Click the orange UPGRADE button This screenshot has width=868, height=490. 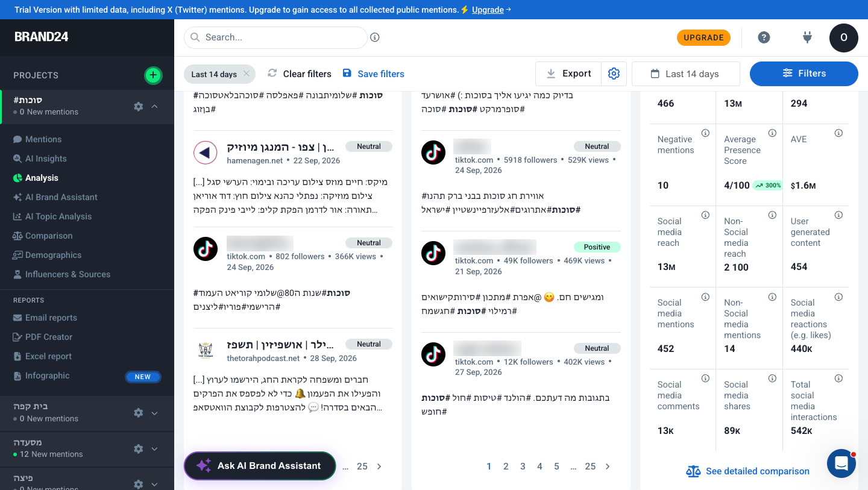(703, 37)
